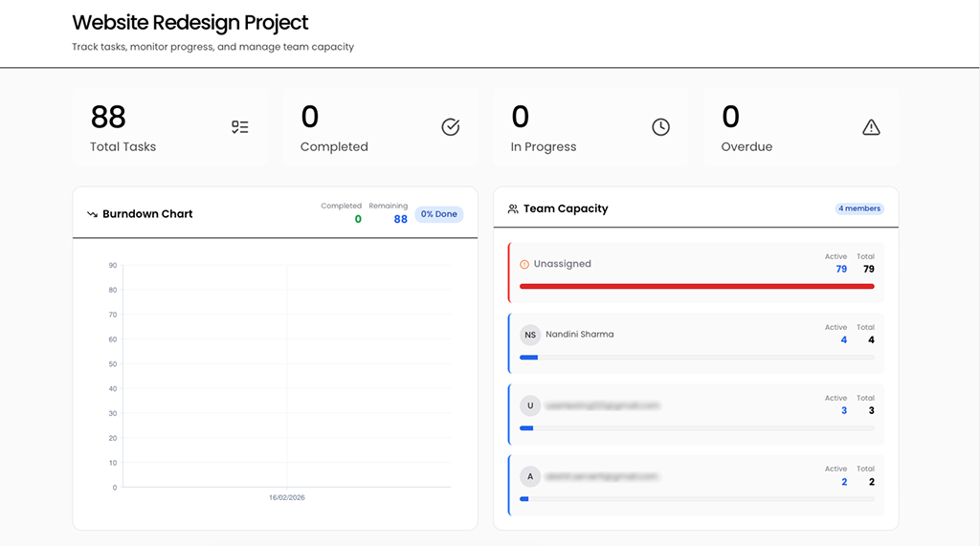Click the Overdue card label
980x546 pixels.
click(746, 147)
